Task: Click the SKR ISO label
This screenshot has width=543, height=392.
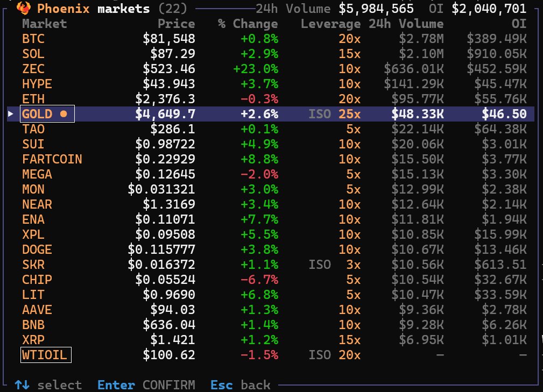Action: tap(320, 265)
